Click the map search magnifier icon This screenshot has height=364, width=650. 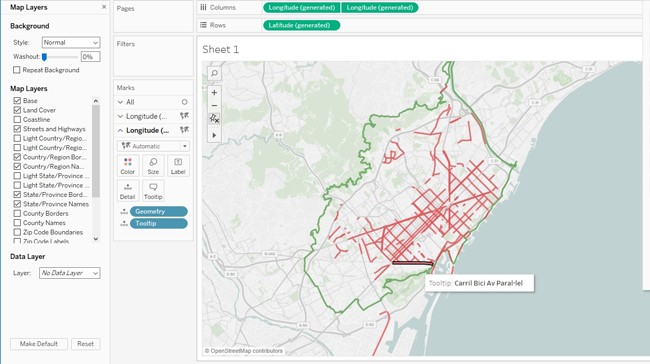click(x=214, y=73)
